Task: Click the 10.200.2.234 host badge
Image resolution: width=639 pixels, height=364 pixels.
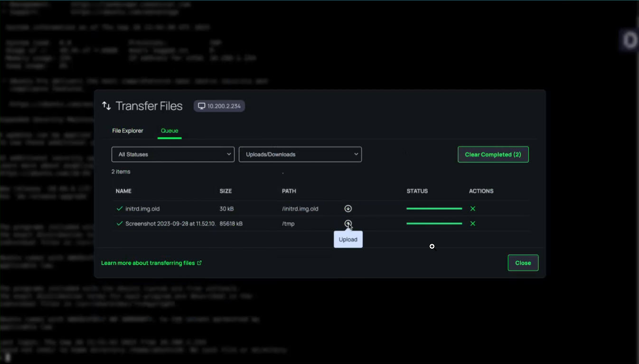Action: point(219,106)
